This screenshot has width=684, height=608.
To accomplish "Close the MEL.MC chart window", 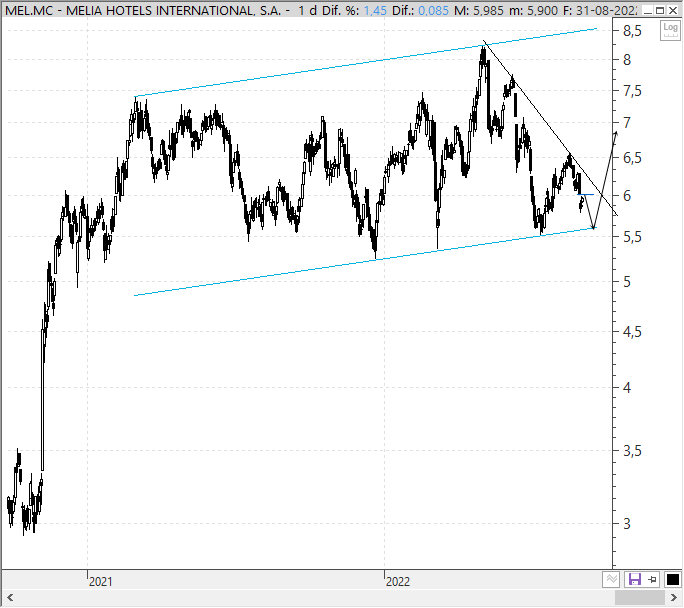I will click(x=673, y=10).
